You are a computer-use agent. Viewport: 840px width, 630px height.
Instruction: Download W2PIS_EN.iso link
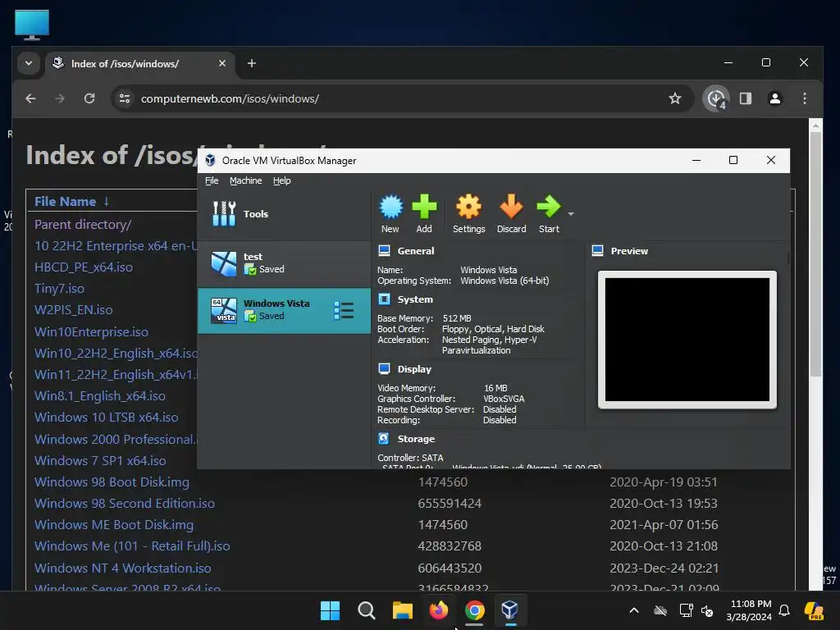(x=73, y=309)
